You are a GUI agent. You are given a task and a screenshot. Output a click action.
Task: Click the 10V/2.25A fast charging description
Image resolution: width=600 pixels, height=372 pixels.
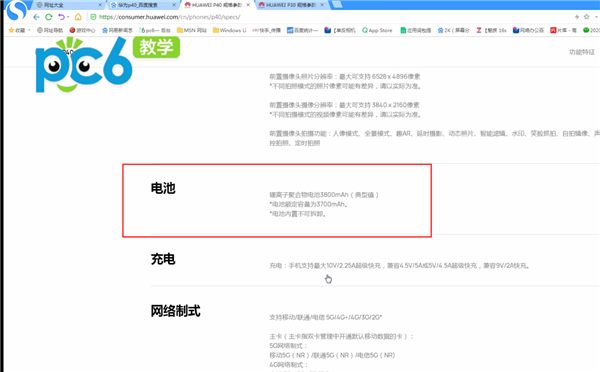[x=399, y=266]
